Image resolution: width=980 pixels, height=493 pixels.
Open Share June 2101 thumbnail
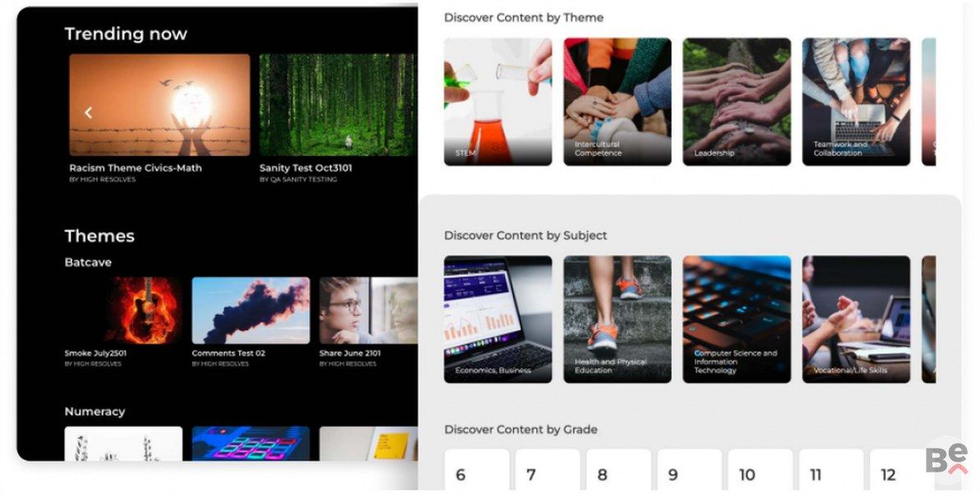click(x=368, y=311)
